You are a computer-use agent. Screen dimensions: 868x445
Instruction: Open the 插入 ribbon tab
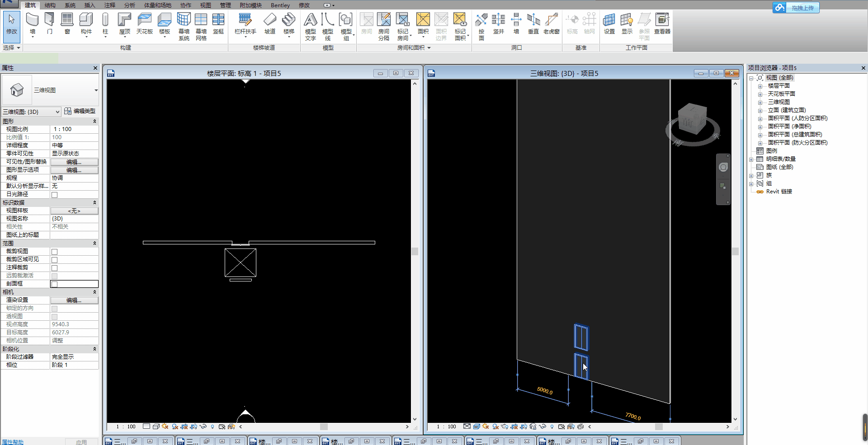[90, 5]
